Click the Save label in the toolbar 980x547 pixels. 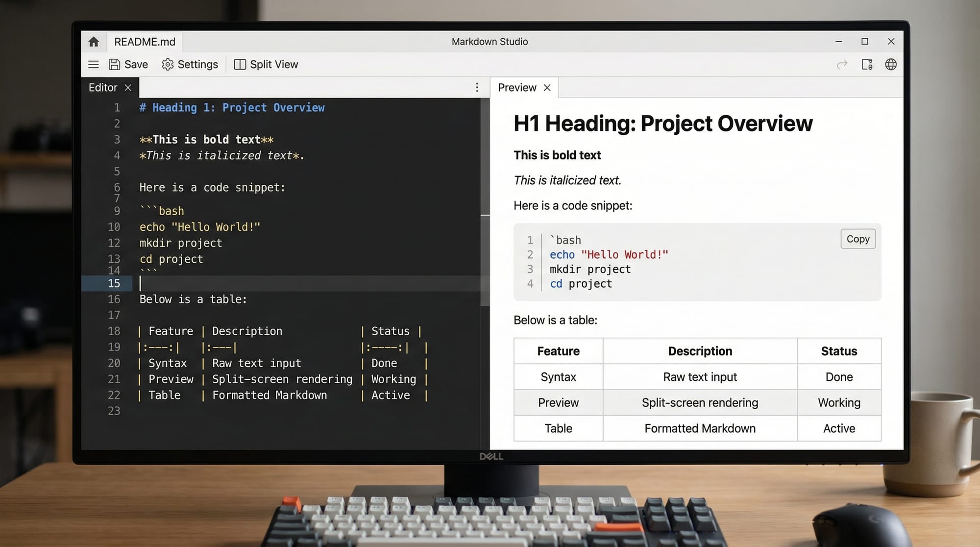(136, 64)
